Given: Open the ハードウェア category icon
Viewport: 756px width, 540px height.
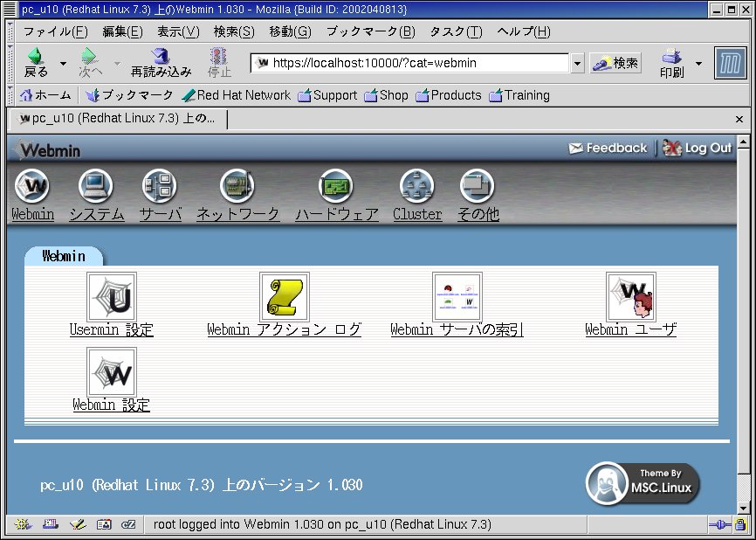Looking at the screenshot, I should tap(336, 186).
